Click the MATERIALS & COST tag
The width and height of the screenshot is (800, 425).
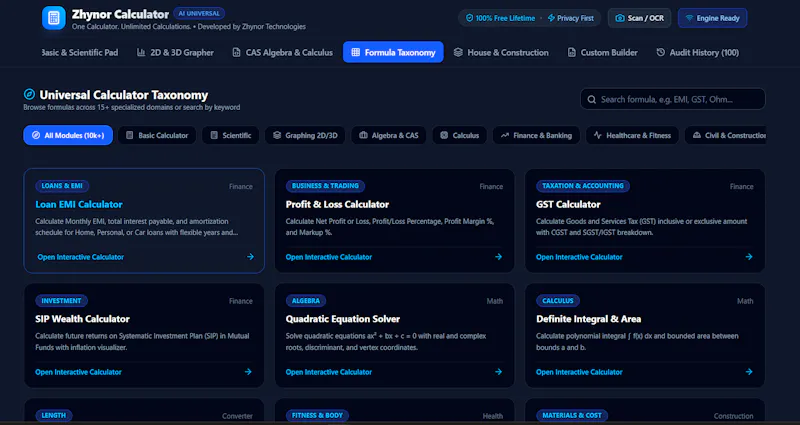click(x=571, y=415)
